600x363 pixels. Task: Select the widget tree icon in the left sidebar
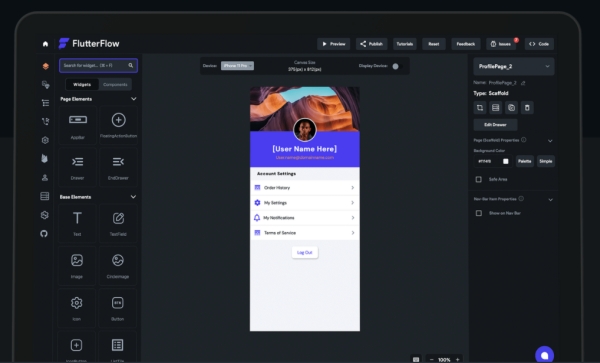point(45,103)
